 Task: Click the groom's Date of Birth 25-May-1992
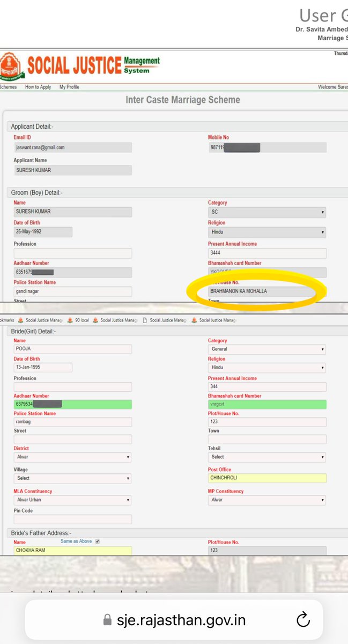(43, 232)
